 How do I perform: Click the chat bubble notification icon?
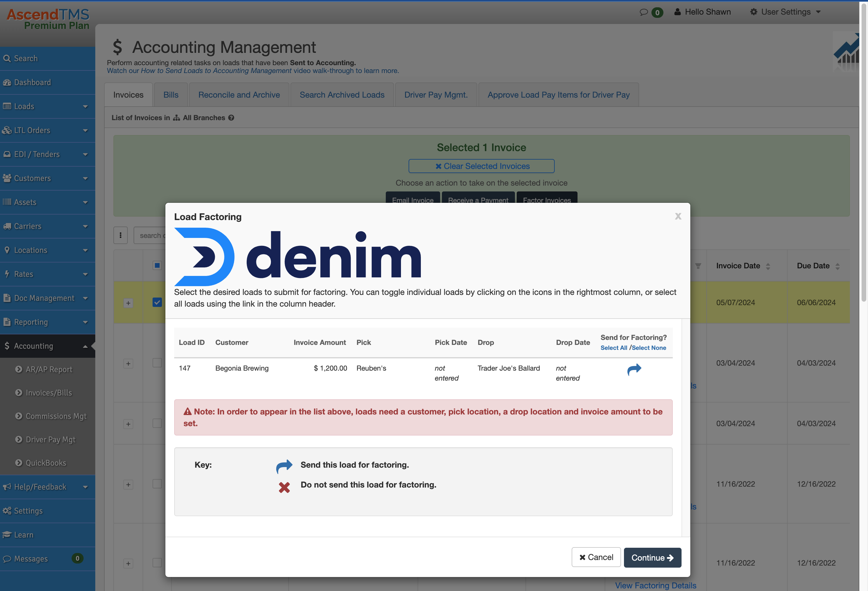tap(643, 12)
